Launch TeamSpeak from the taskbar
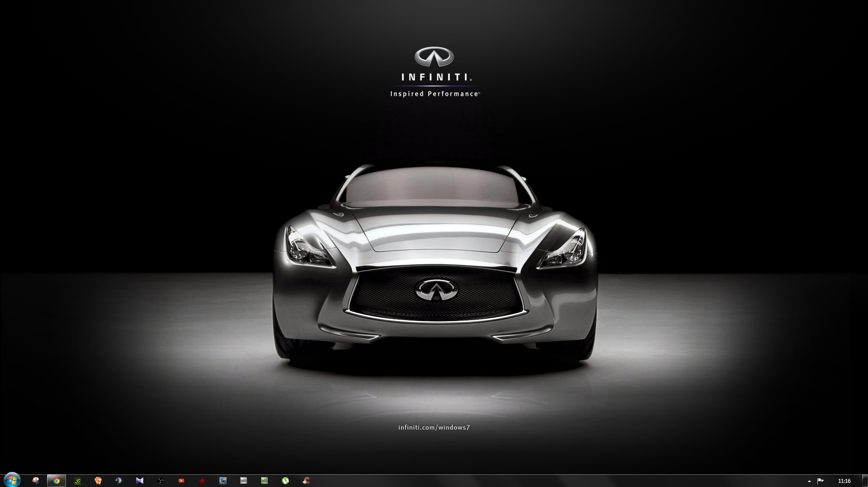 [119, 481]
